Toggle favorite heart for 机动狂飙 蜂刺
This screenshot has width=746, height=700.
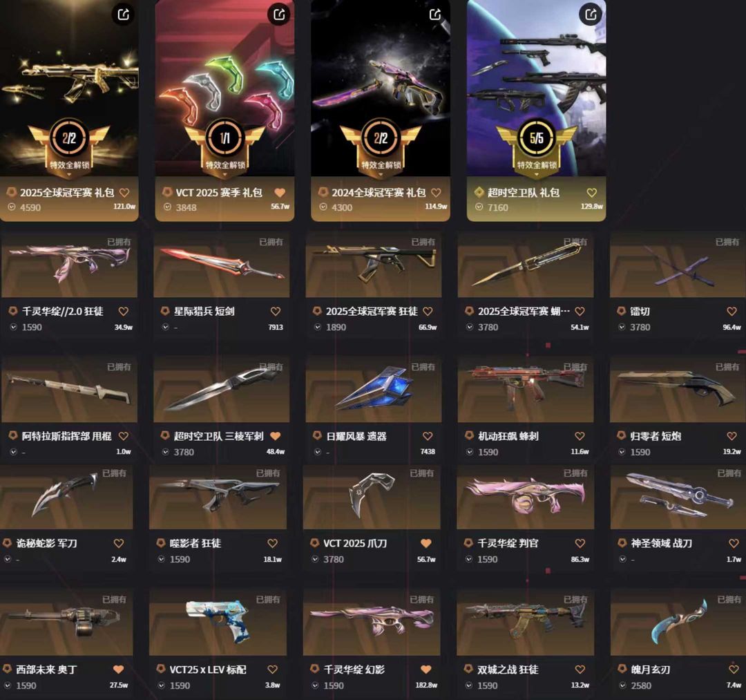580,436
